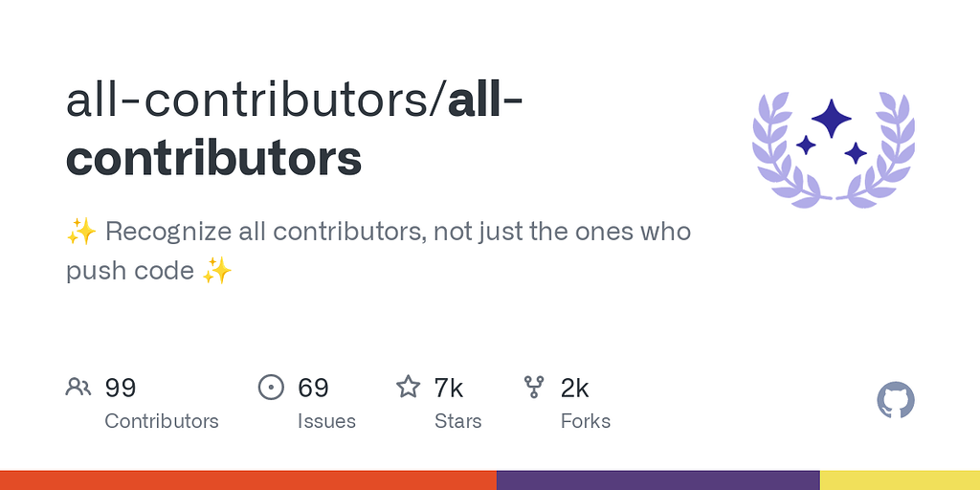
Task: Click the issues circle-dot icon
Action: (x=271, y=387)
